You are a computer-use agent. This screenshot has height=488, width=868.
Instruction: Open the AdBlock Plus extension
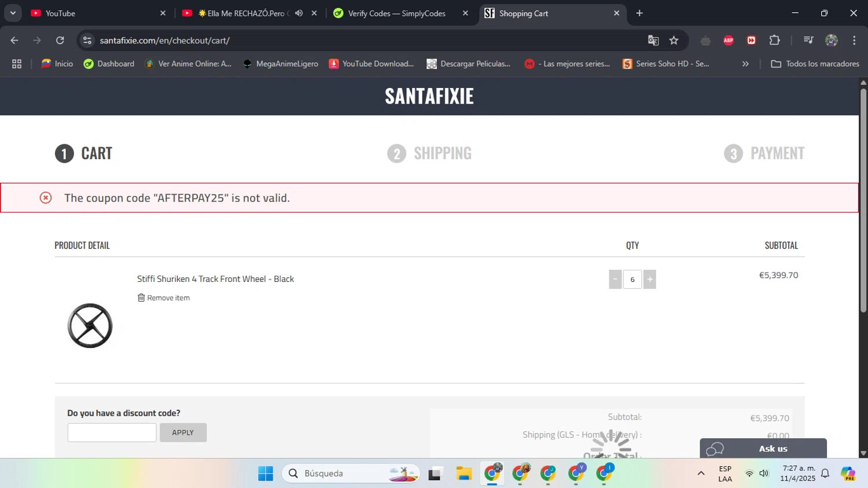pyautogui.click(x=729, y=41)
